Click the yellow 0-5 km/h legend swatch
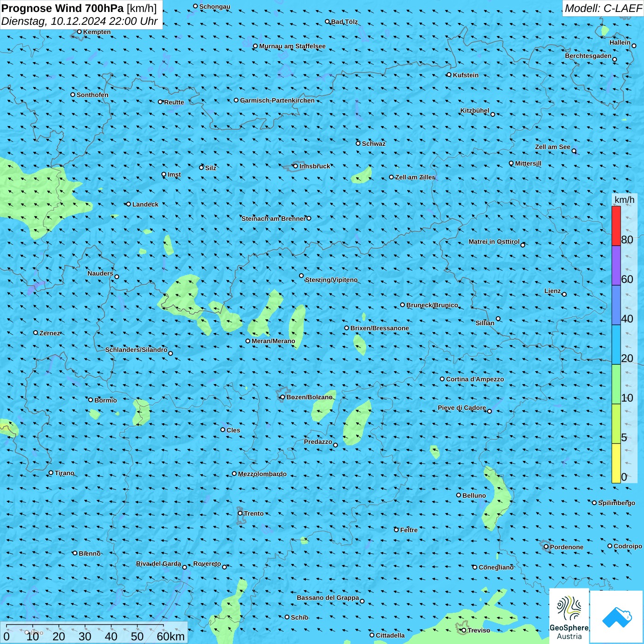Viewport: 644px width, 644px height. click(616, 463)
